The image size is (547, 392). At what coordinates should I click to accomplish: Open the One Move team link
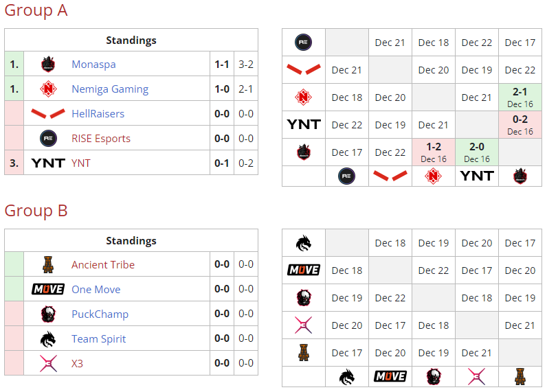click(96, 289)
